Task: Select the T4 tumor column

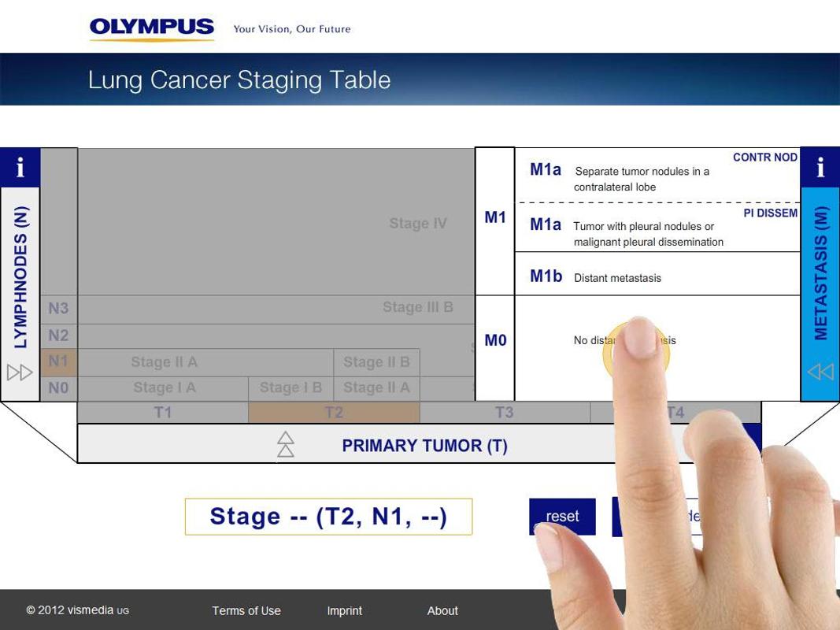Action: pyautogui.click(x=677, y=411)
